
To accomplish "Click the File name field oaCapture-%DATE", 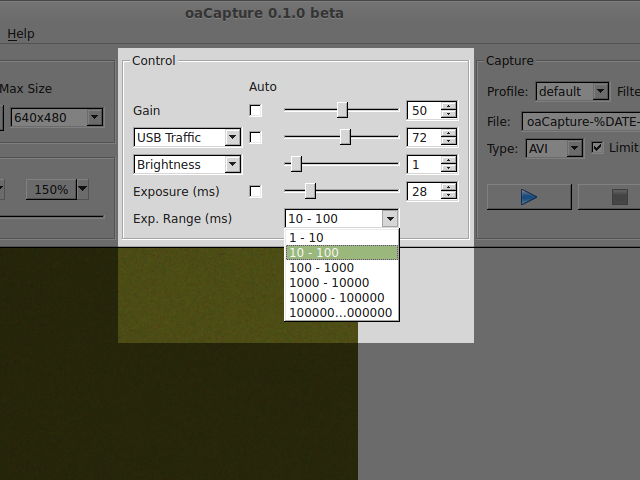I will 581,122.
